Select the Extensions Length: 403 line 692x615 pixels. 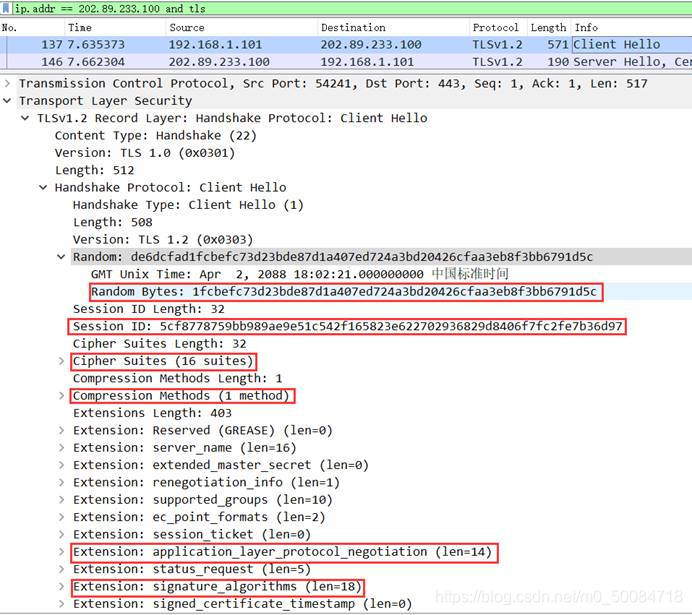coord(152,413)
